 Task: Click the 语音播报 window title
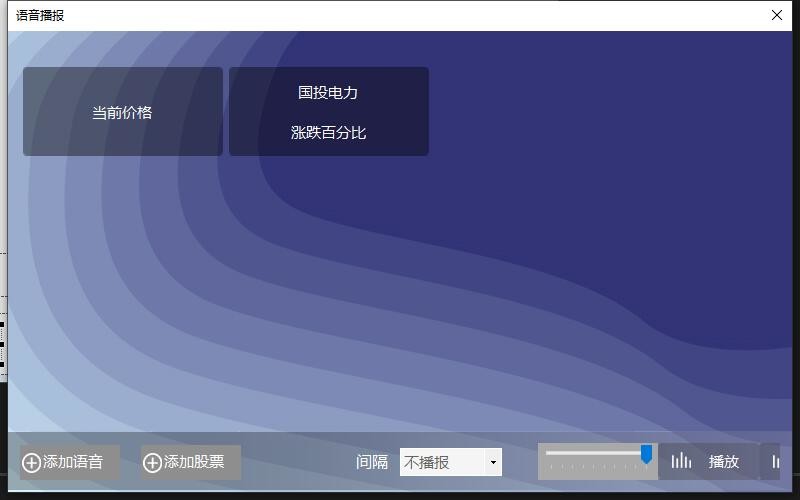(x=40, y=15)
